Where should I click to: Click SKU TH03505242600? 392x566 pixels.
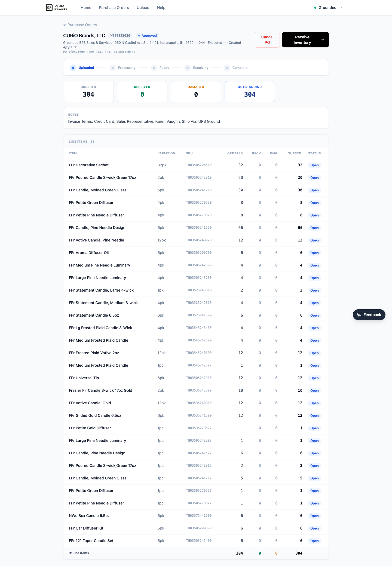pyautogui.click(x=199, y=265)
